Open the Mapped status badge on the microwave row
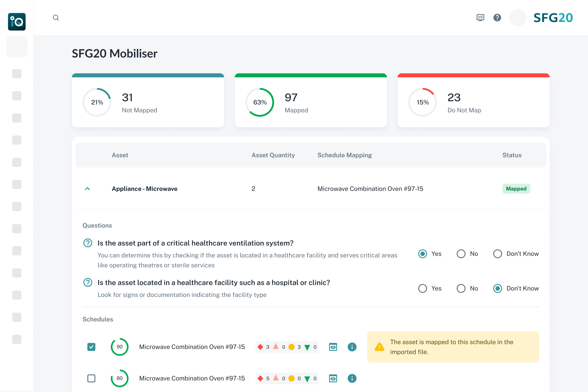Image resolution: width=588 pixels, height=392 pixels. pos(516,189)
